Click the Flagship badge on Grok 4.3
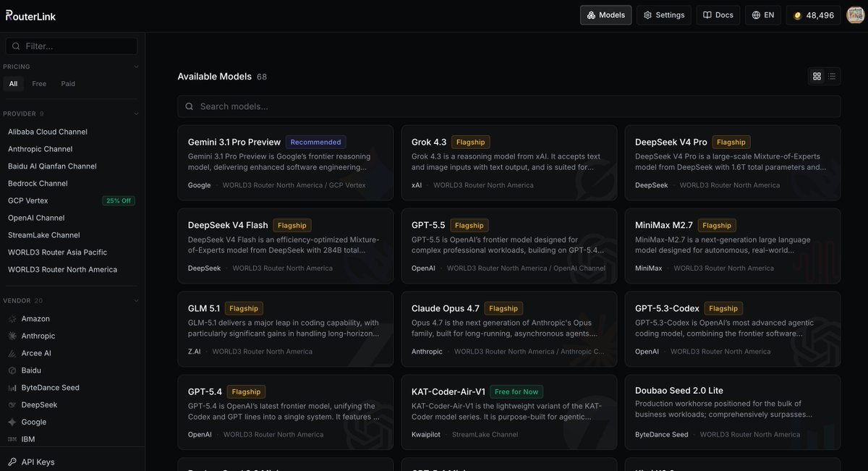This screenshot has width=868, height=471. [x=471, y=143]
